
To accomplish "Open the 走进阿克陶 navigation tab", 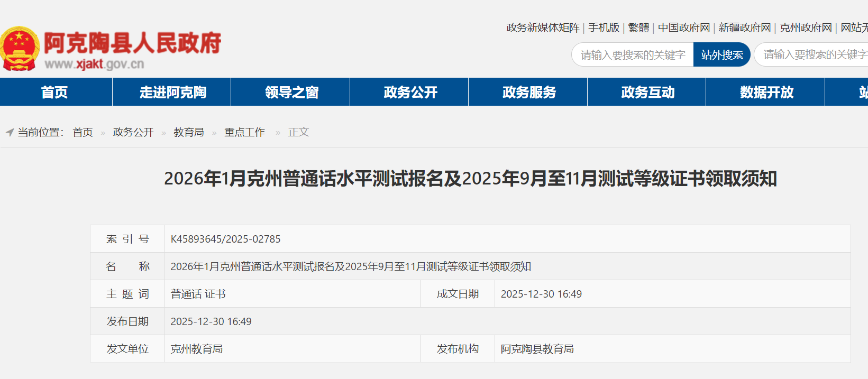I will (172, 92).
